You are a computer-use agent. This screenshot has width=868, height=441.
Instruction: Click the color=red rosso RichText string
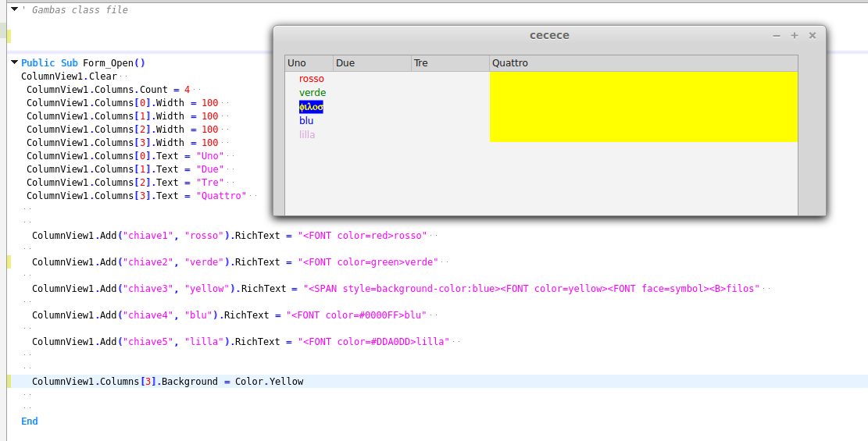[x=363, y=236]
